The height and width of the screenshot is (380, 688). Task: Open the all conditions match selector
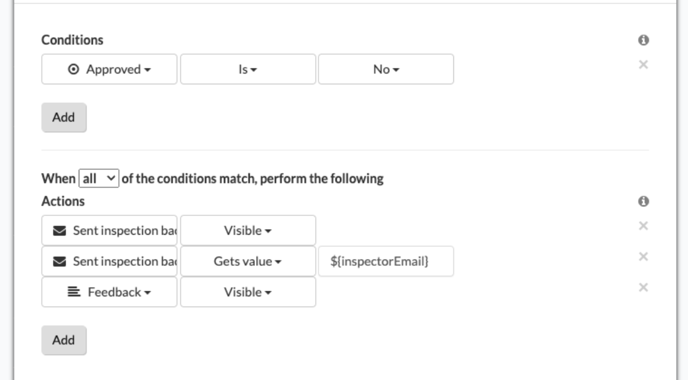pyautogui.click(x=99, y=179)
